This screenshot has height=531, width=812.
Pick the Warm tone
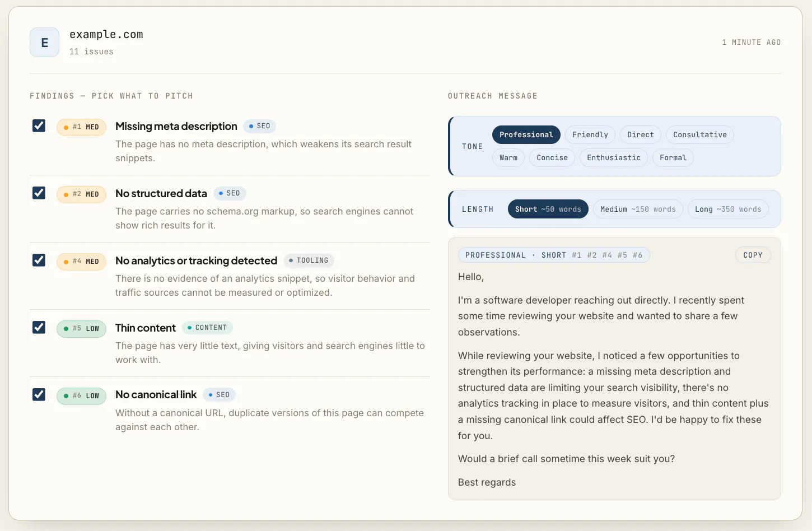point(508,157)
